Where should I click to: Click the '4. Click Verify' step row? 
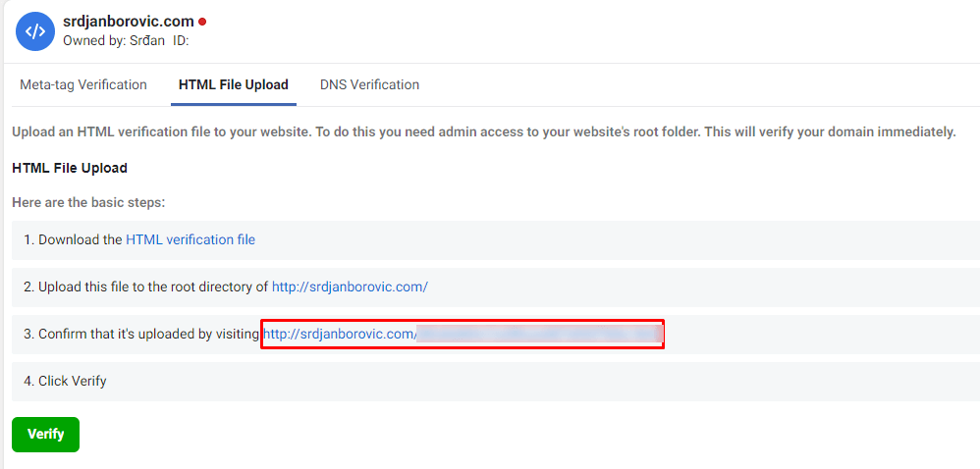[496, 381]
